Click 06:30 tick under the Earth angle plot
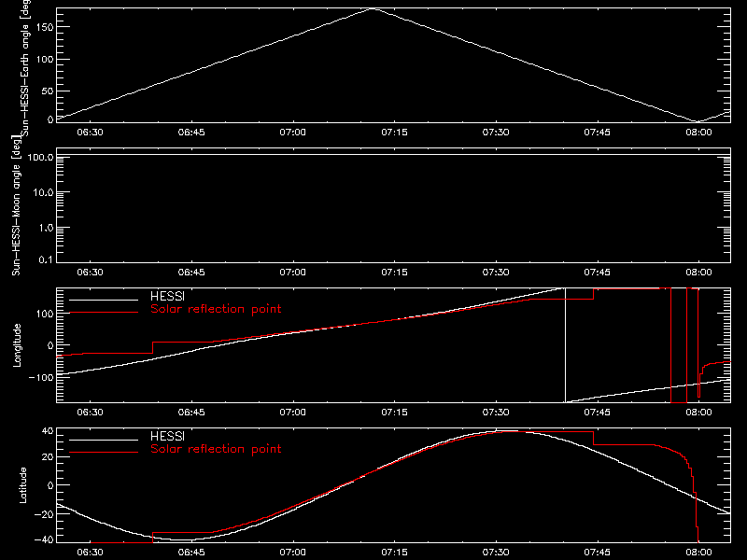 click(x=90, y=132)
